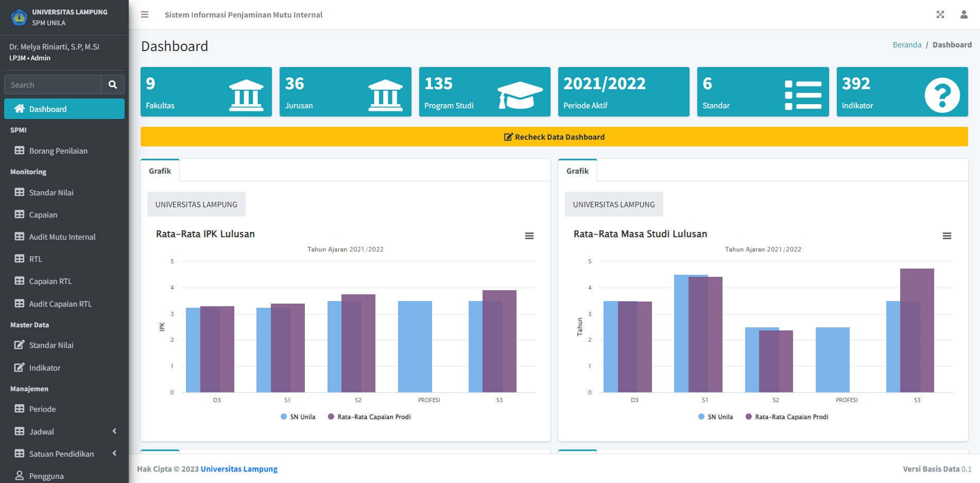
Task: Toggle SN Unila legend in IPK chart
Action: (298, 417)
